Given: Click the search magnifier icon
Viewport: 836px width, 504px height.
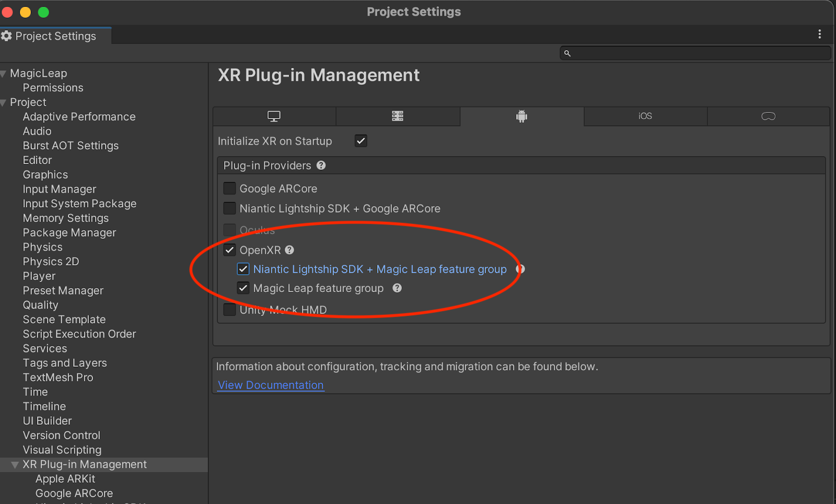Looking at the screenshot, I should pyautogui.click(x=567, y=53).
